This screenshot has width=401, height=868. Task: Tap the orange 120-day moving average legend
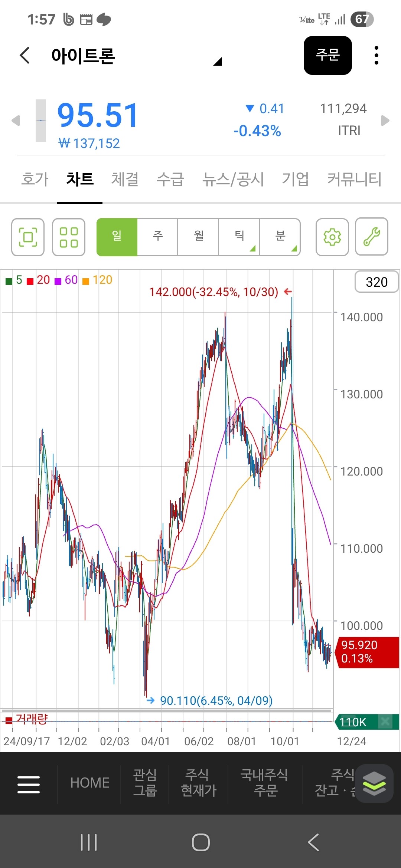tap(97, 280)
